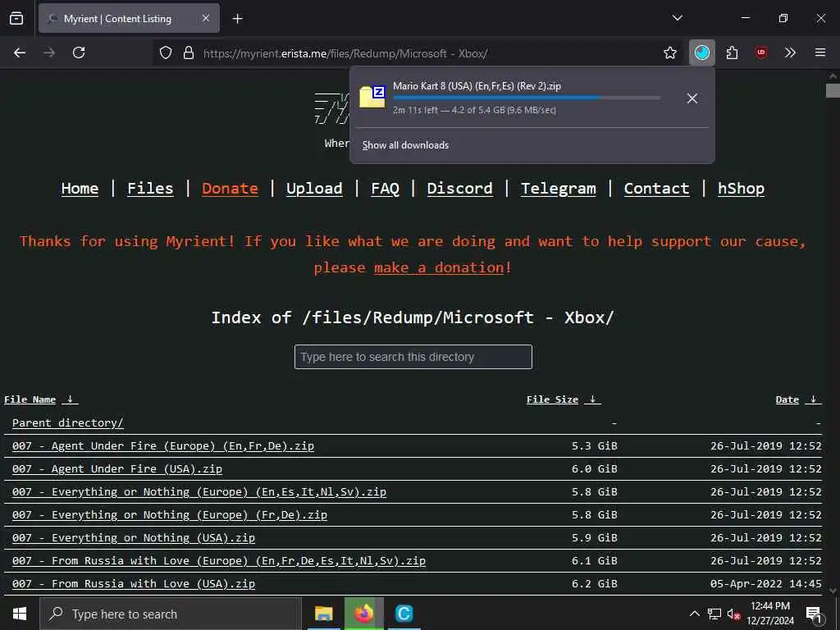Download Everything or Nothing (Fr,De) zip

click(169, 515)
